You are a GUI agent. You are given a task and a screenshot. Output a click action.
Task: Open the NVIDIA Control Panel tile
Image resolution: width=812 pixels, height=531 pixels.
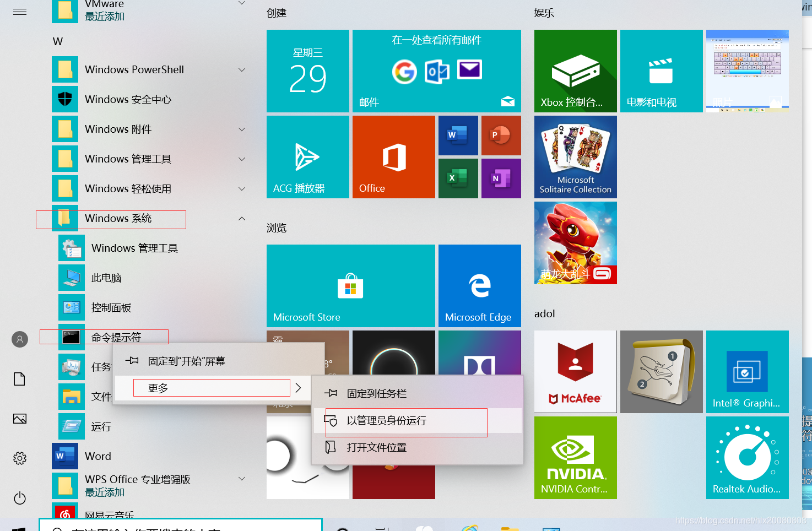coord(575,458)
